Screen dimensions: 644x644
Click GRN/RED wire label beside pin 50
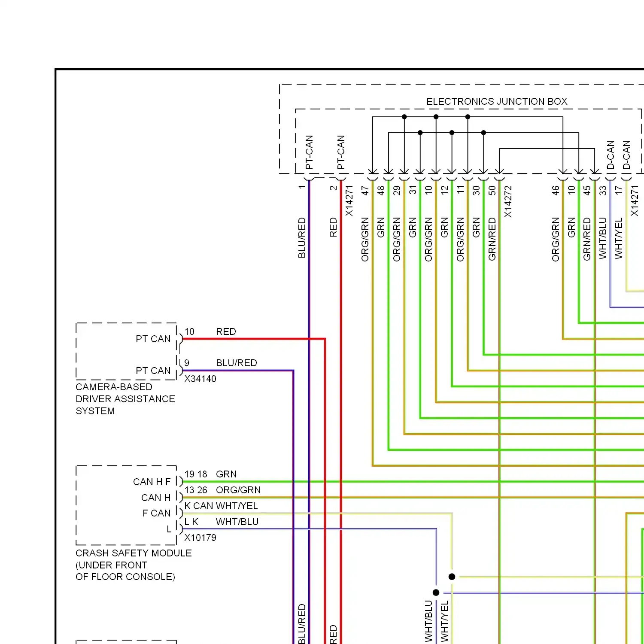click(492, 239)
